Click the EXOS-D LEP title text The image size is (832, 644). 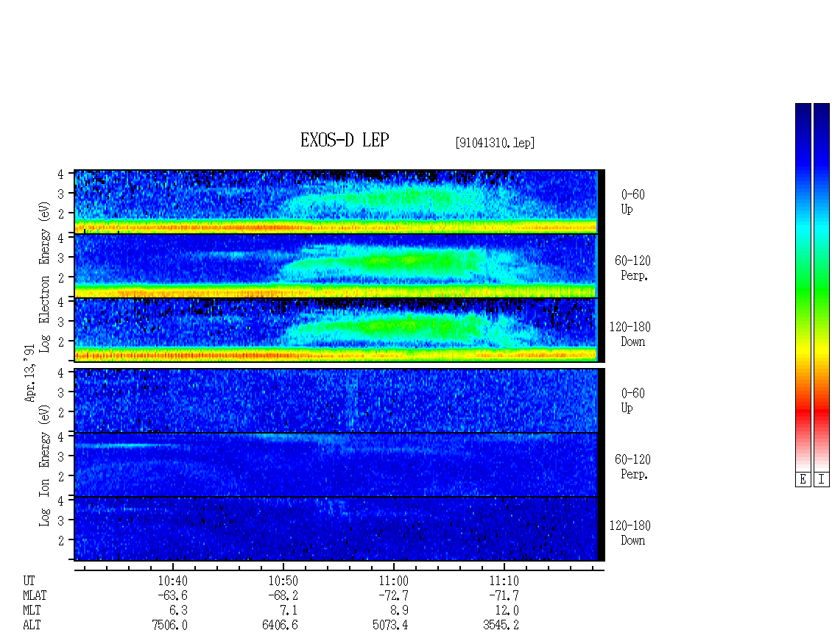tap(345, 141)
